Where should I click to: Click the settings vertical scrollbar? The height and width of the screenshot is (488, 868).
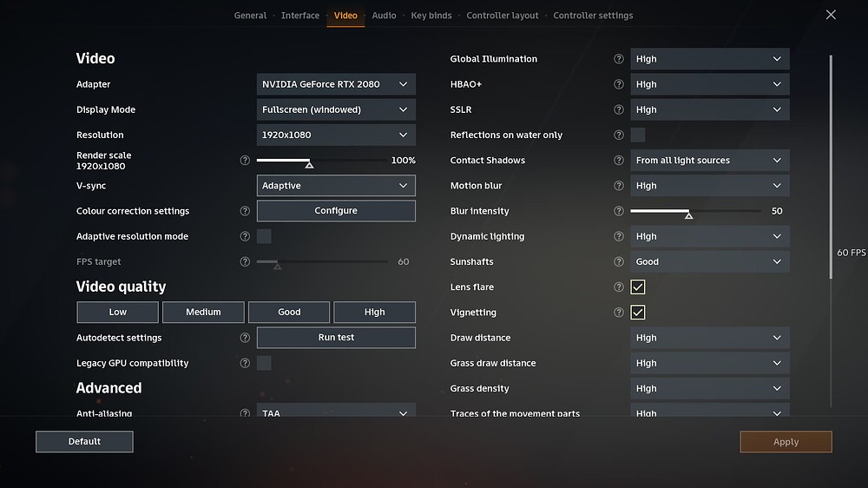tap(831, 166)
